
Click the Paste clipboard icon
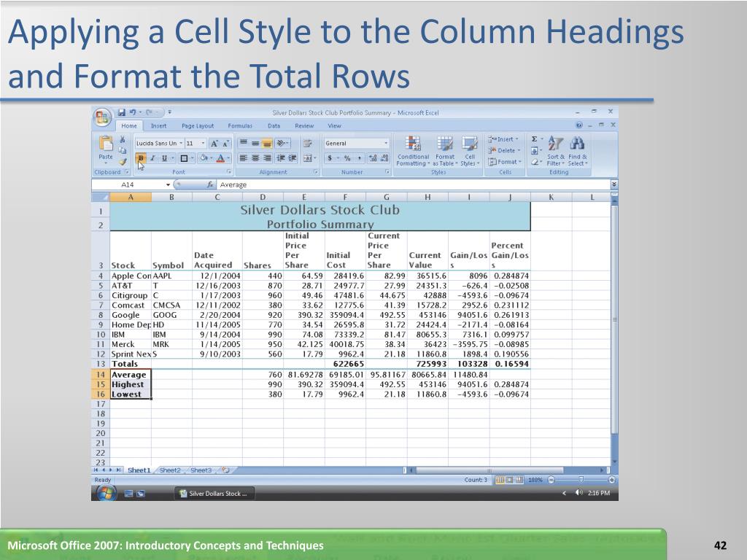(x=106, y=143)
